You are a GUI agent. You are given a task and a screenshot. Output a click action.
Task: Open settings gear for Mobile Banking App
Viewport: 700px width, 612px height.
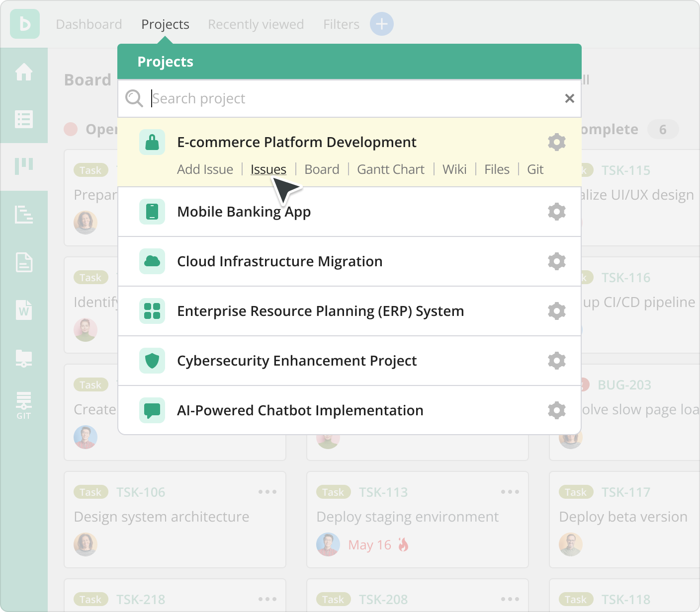point(556,212)
